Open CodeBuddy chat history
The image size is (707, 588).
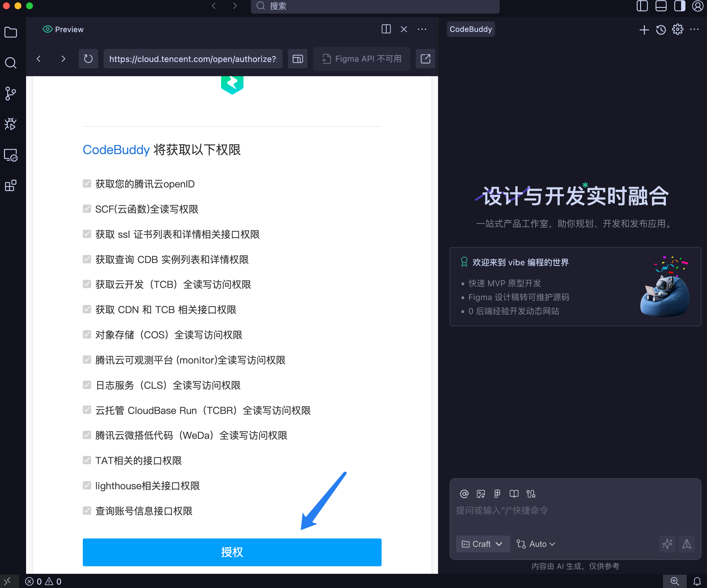pyautogui.click(x=661, y=30)
